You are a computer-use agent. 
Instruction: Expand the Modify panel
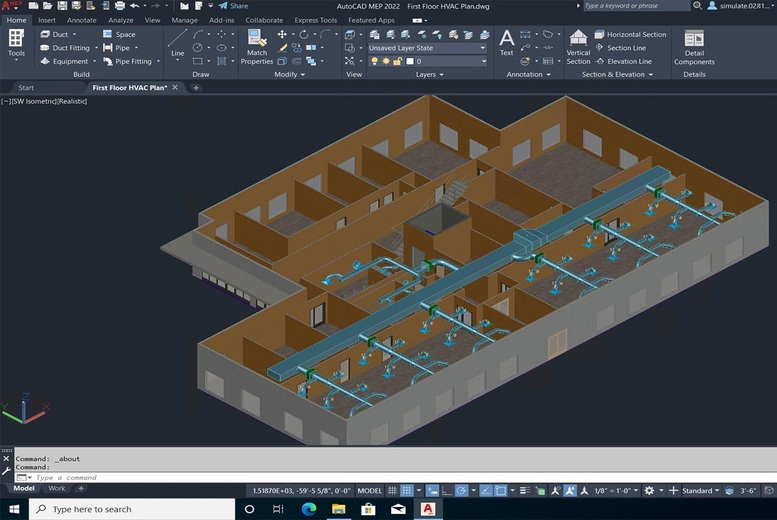click(x=289, y=74)
